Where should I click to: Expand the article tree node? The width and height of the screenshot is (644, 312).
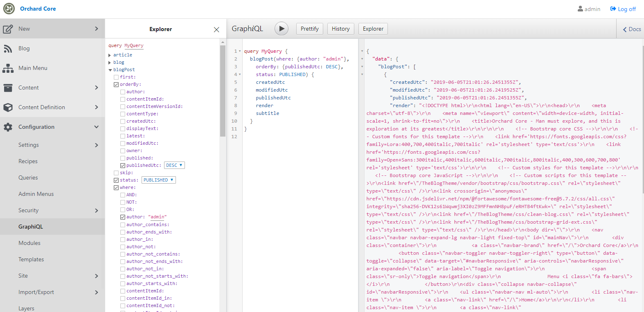pyautogui.click(x=110, y=55)
